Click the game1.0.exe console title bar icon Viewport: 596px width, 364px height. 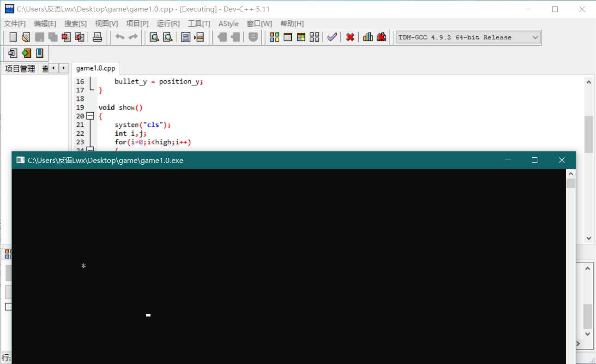pos(20,160)
